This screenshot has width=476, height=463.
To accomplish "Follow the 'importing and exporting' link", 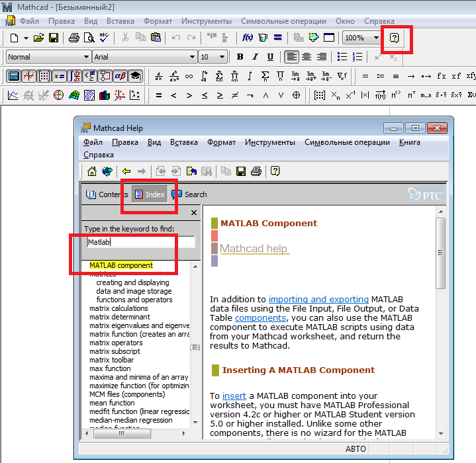I will pos(318,299).
